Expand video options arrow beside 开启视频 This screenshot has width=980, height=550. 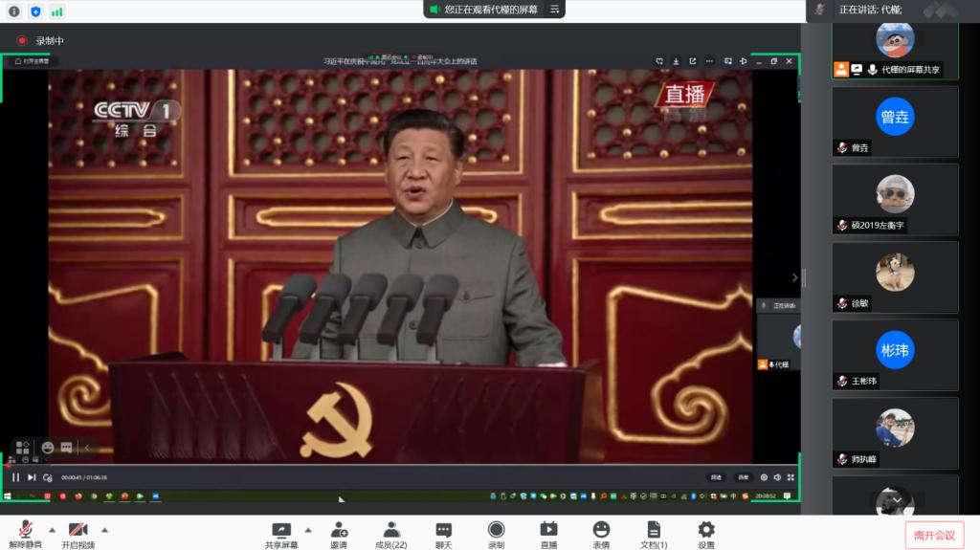pos(104,529)
